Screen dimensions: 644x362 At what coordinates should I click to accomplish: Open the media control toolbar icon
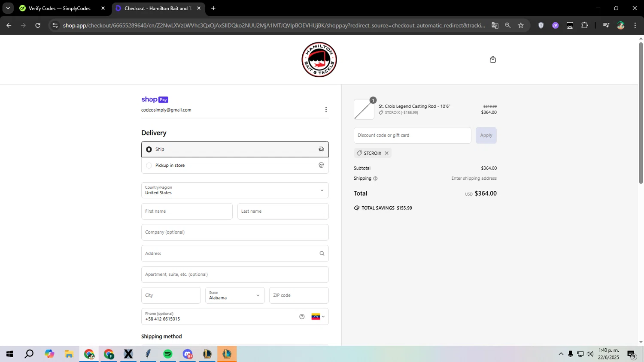coord(606,25)
